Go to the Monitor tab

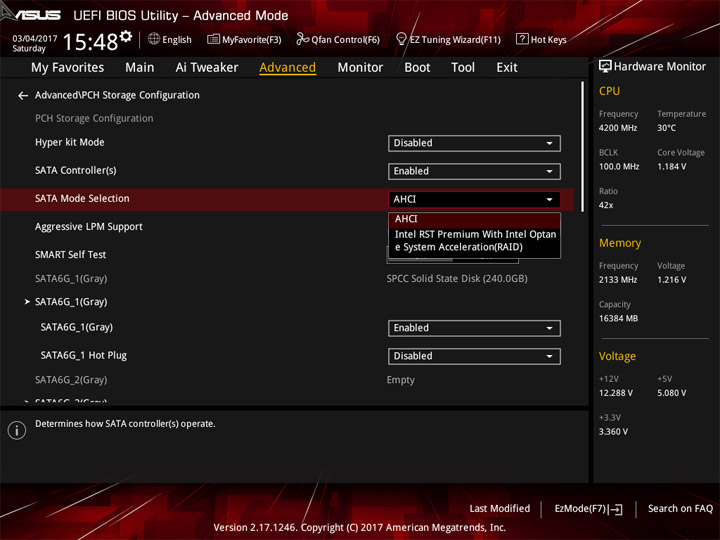360,68
